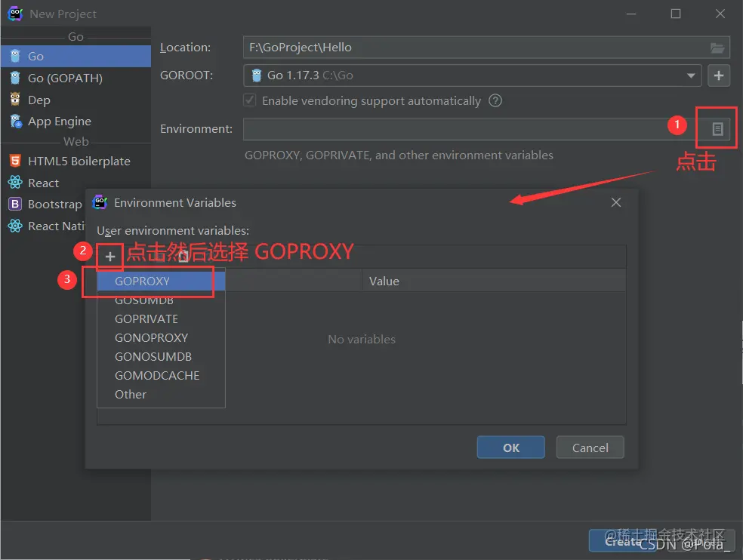Confirm with OK in Environment Variables
This screenshot has width=743, height=560.
pos(510,448)
